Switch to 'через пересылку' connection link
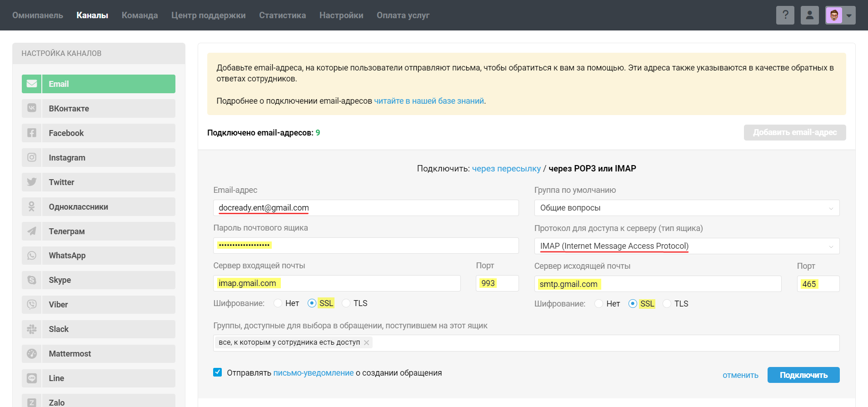Screen dimensions: 868x407 click(x=506, y=169)
